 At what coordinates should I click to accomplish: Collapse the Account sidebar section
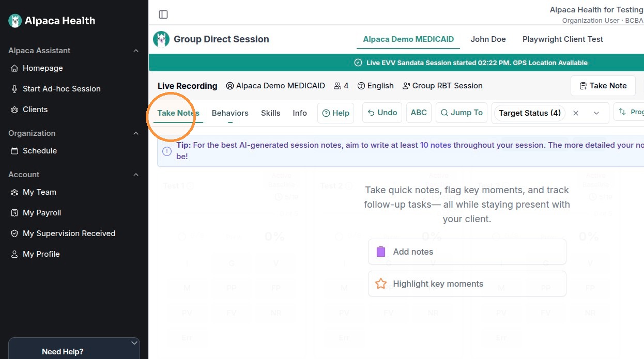tap(136, 175)
